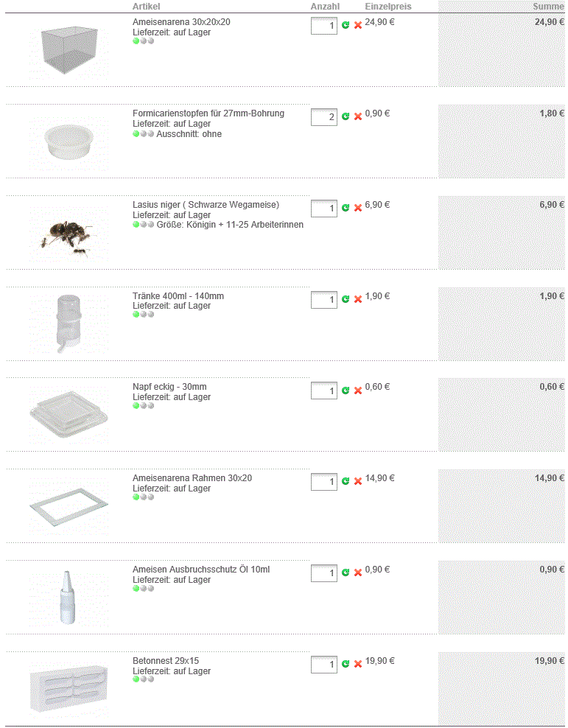The image size is (568, 728).
Task: Update the quantity of Lasius niger
Action: click(346, 208)
